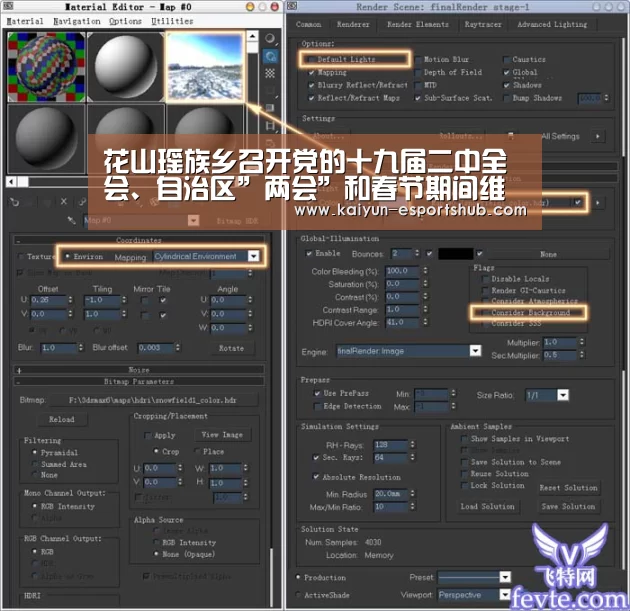Viewport: 630px width, 611px height.
Task: Select the snowfield HDR map sample slot
Action: [205, 66]
